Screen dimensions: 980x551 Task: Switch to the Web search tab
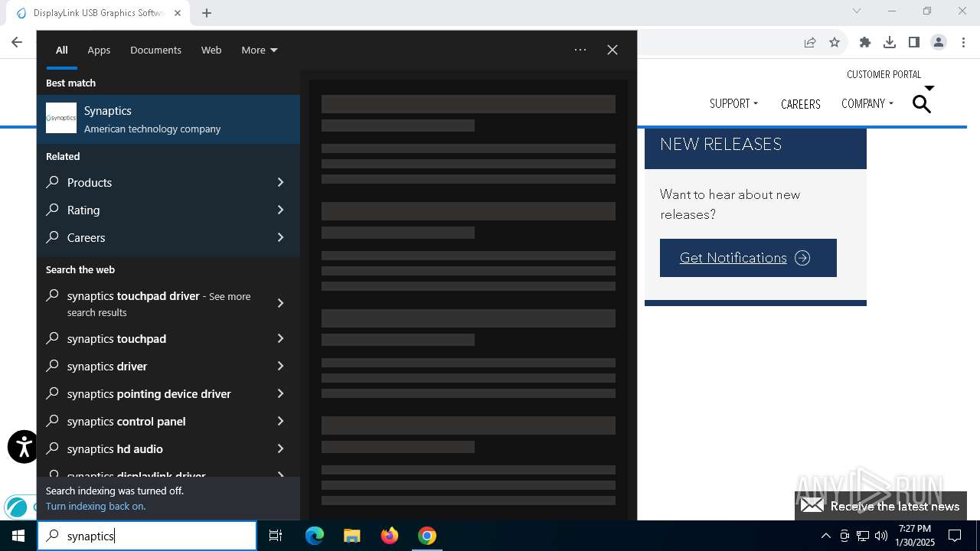211,51
